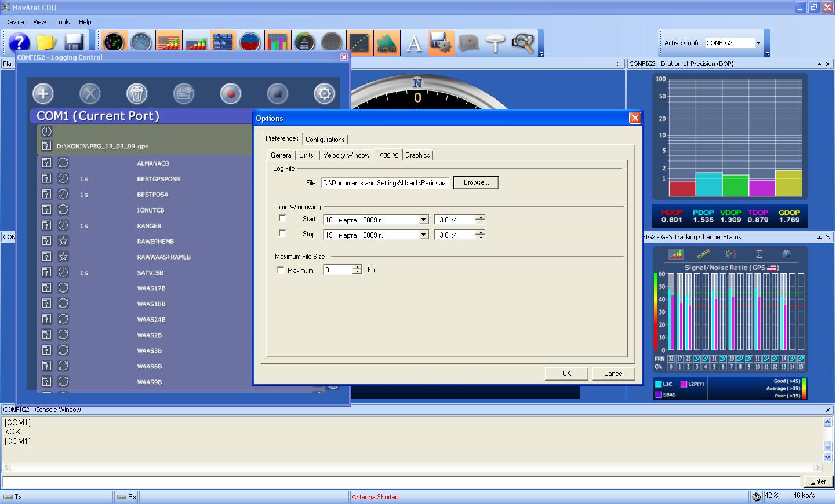
Task: Increment the Start time spinner
Action: point(480,217)
